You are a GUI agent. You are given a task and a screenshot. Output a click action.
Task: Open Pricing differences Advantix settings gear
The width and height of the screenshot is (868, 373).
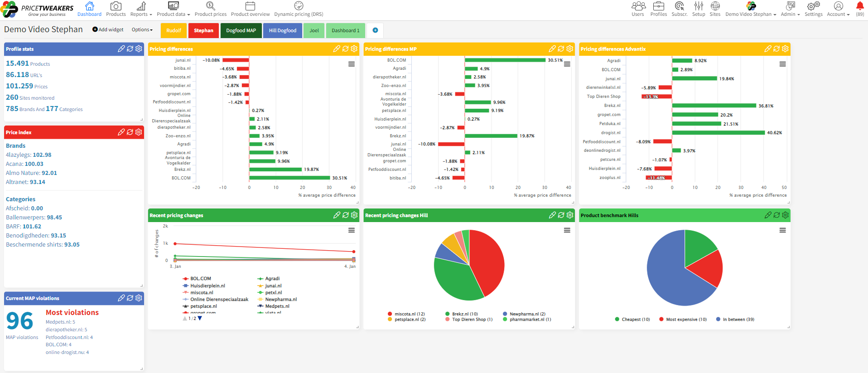785,49
